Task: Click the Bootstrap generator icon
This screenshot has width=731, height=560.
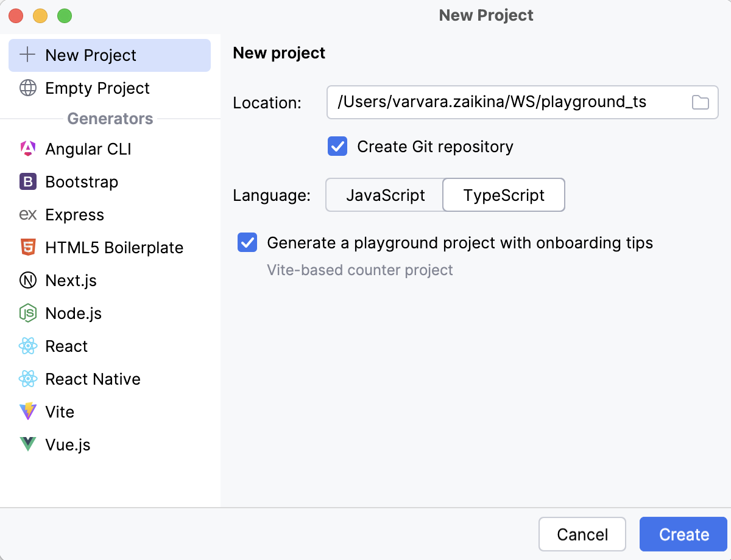Action: (x=27, y=181)
